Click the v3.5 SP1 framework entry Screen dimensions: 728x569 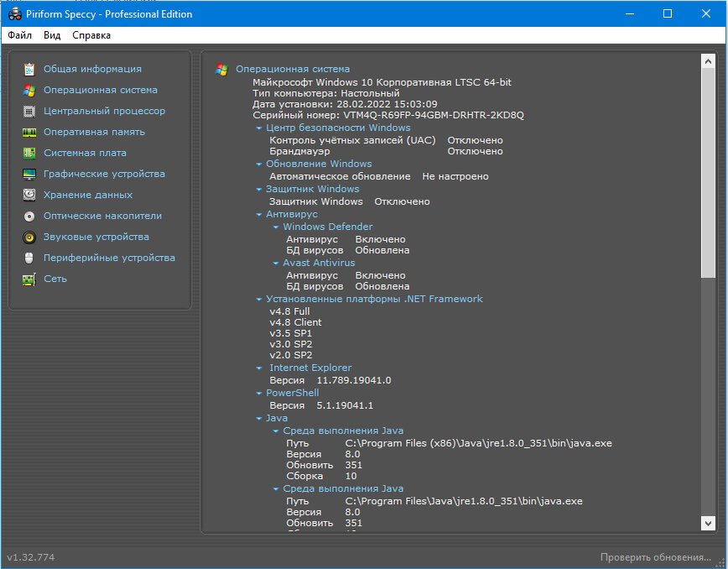tap(291, 333)
